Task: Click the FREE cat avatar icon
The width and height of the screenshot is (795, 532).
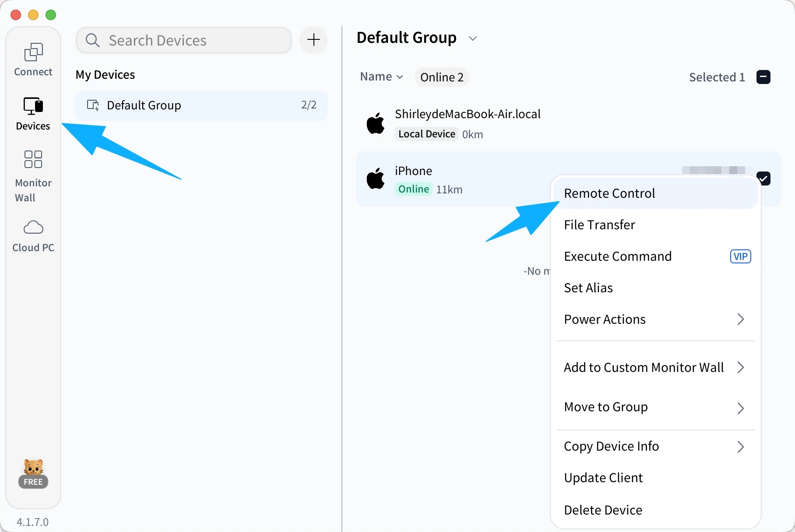Action: point(33,473)
